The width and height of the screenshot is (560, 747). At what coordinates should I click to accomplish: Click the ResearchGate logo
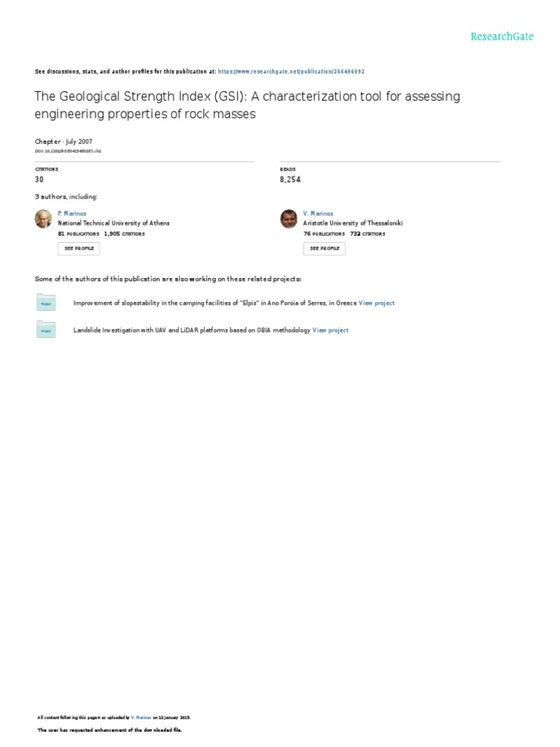point(502,36)
